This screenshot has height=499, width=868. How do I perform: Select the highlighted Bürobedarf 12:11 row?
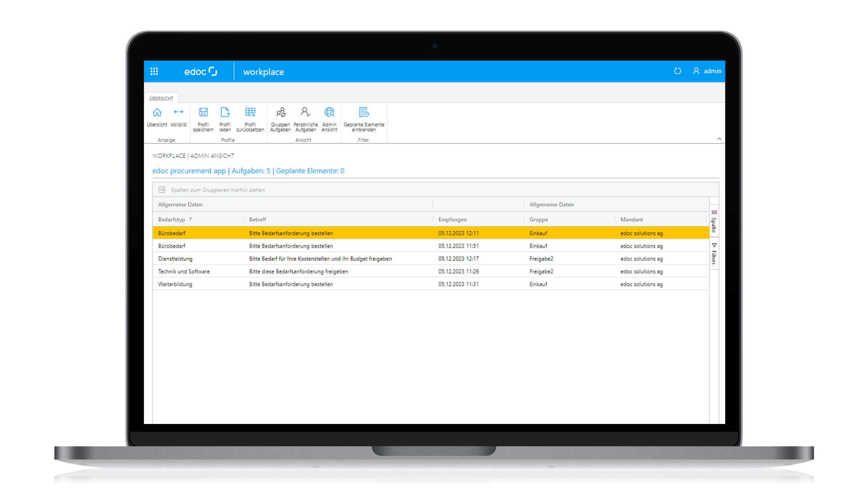tap(431, 233)
